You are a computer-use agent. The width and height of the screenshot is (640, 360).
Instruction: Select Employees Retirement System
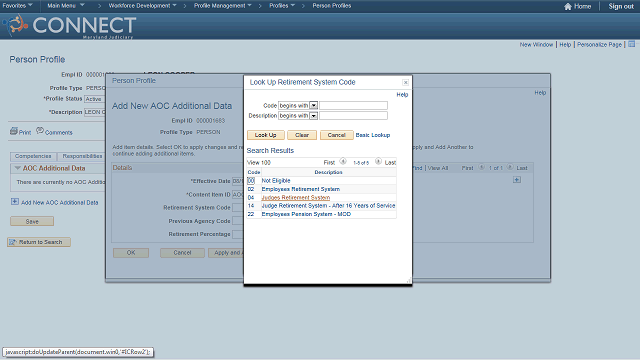click(300, 189)
